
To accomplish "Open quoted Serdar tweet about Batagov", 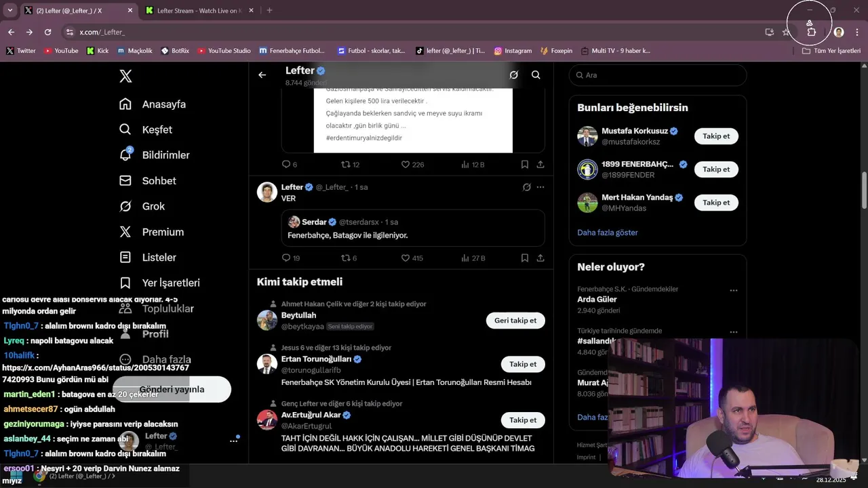I will pyautogui.click(x=413, y=228).
